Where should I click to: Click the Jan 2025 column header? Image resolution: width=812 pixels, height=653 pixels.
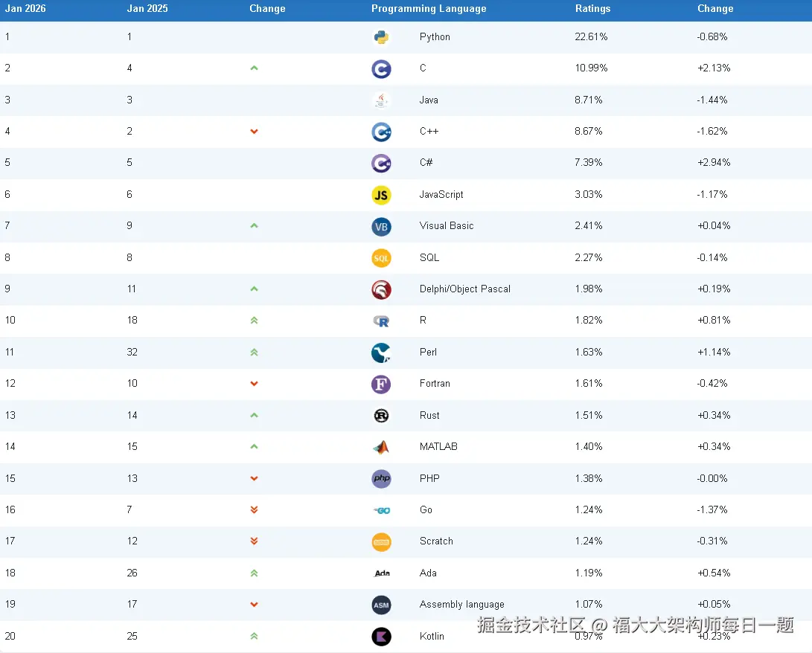click(147, 9)
